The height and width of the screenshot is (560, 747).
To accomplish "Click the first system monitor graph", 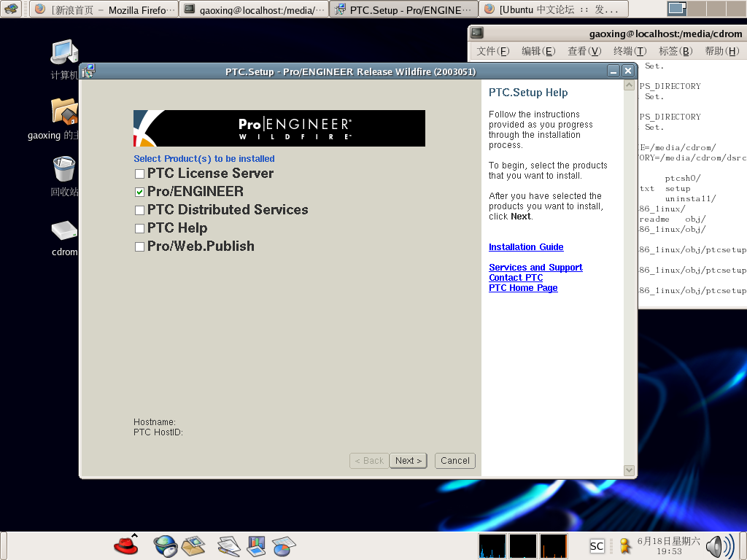I will click(492, 545).
